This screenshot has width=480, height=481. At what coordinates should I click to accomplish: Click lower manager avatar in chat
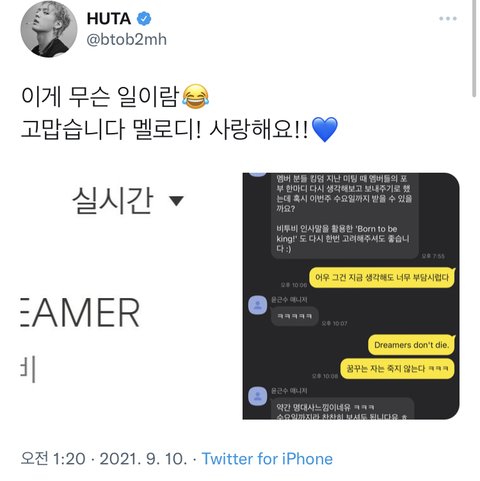257,396
